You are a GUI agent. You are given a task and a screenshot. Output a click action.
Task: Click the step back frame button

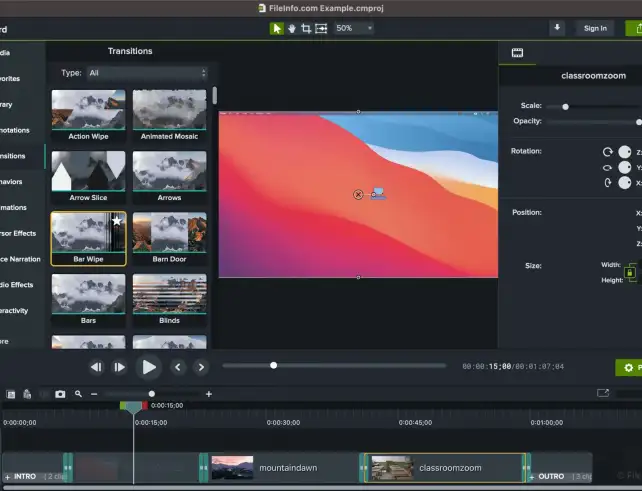[96, 367]
